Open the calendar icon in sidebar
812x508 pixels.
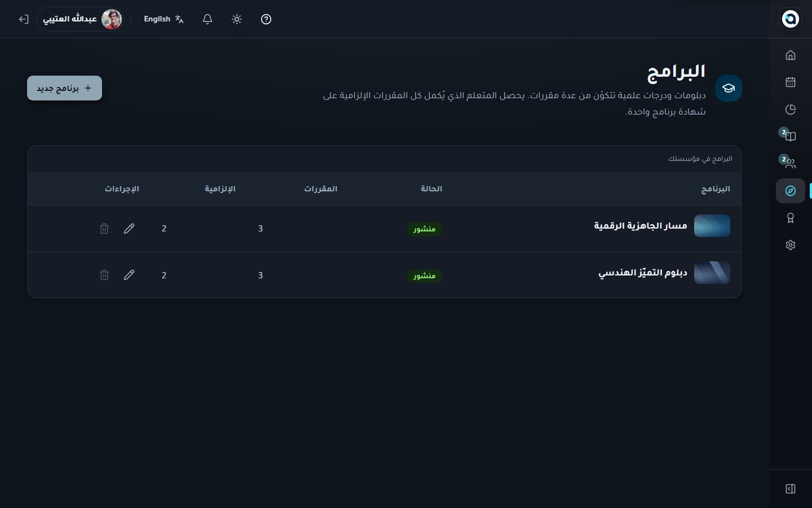(791, 82)
